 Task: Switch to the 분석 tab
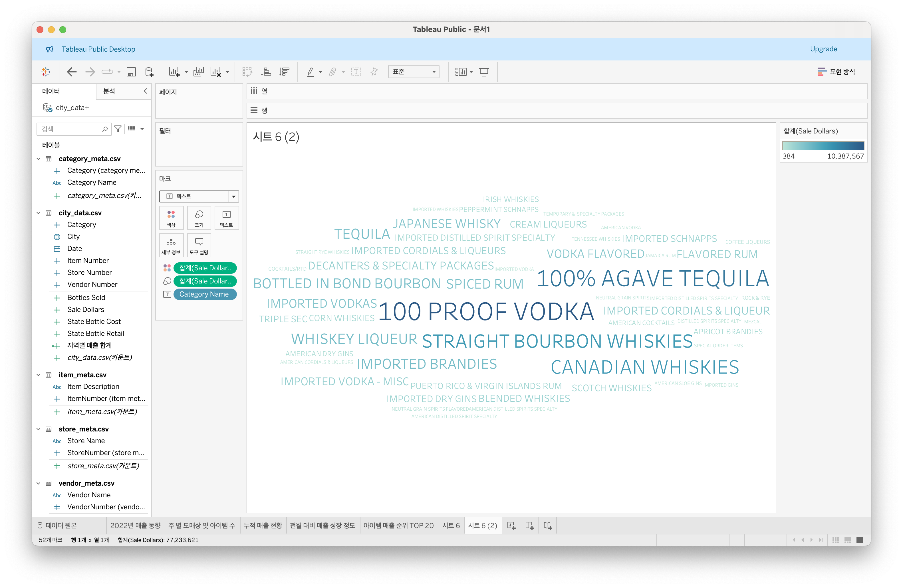[x=109, y=91]
